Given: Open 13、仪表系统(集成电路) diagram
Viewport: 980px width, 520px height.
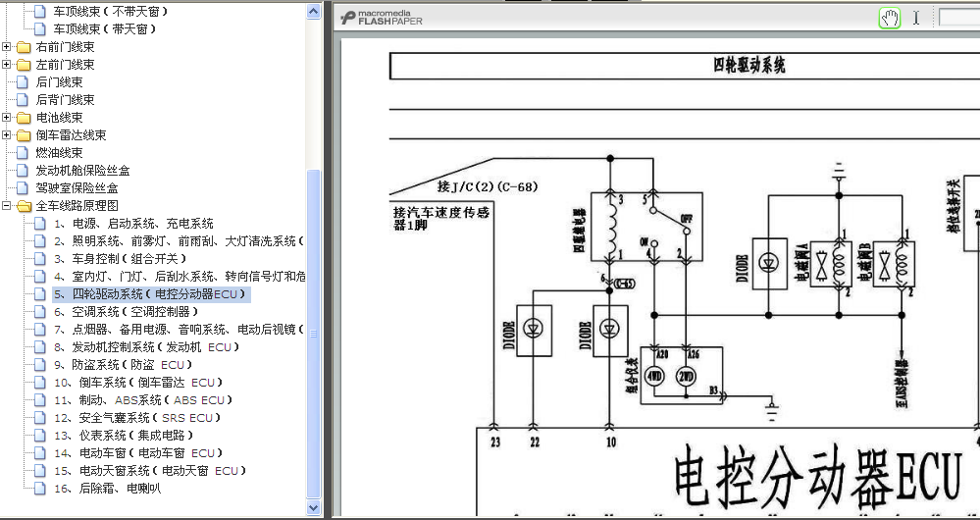Looking at the screenshot, I should tap(124, 435).
